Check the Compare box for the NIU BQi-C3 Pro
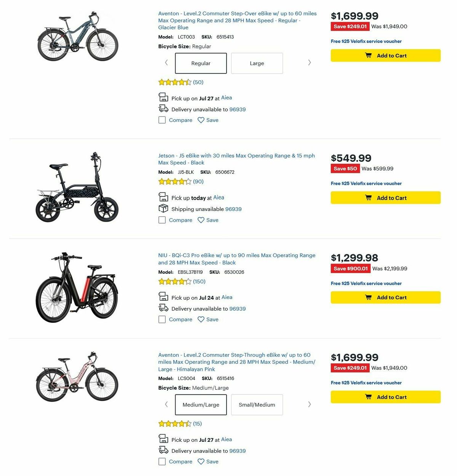Viewport: 457px width, 476px height. (x=162, y=319)
